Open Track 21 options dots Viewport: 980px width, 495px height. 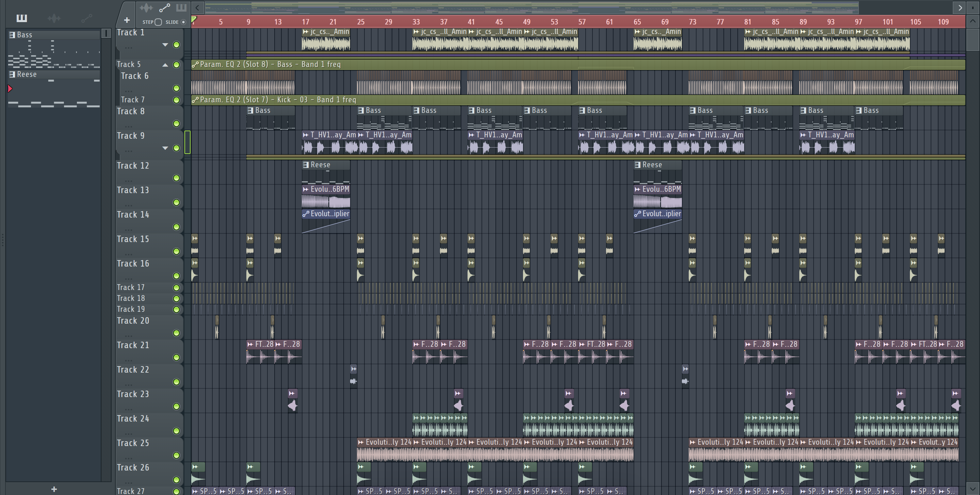click(129, 360)
